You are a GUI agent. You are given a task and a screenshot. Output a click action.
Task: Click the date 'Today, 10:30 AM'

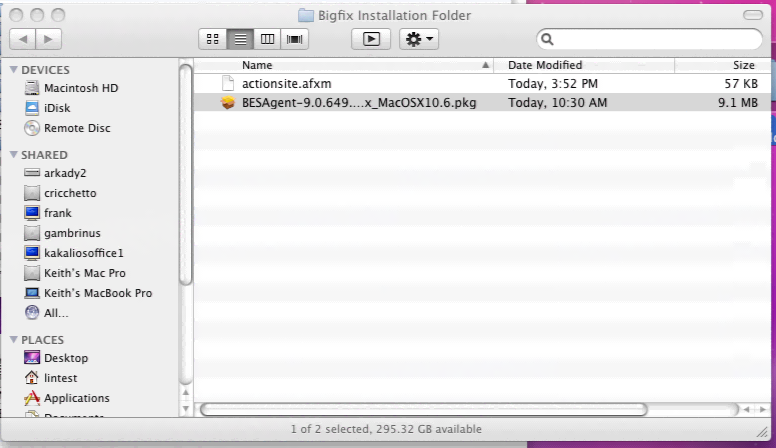tap(557, 102)
